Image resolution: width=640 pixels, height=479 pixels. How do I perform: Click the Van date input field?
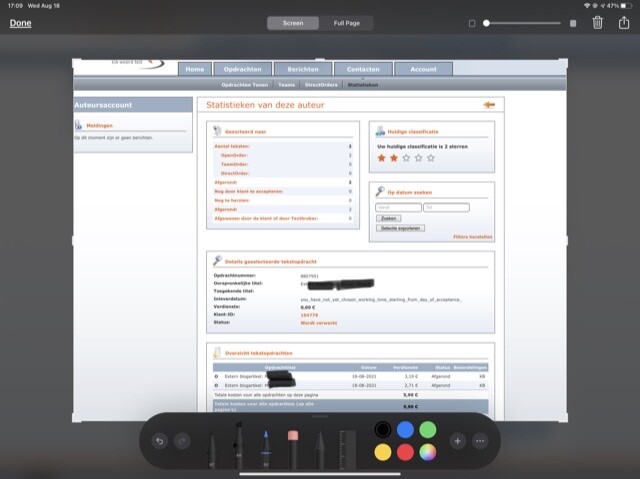click(x=398, y=207)
